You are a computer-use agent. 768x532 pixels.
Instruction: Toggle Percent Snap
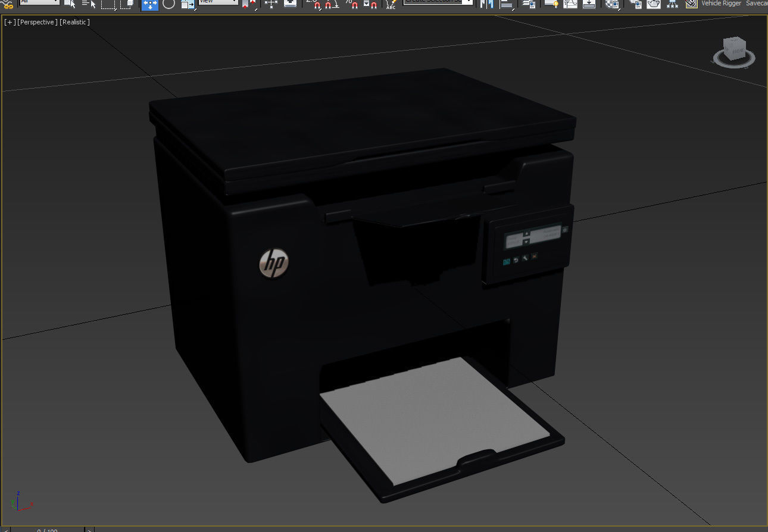[x=351, y=4]
